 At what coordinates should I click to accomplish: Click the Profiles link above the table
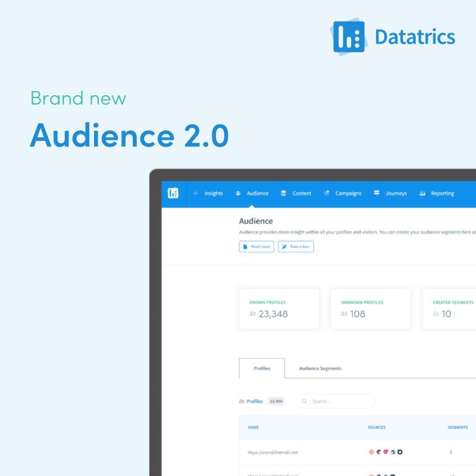255,401
